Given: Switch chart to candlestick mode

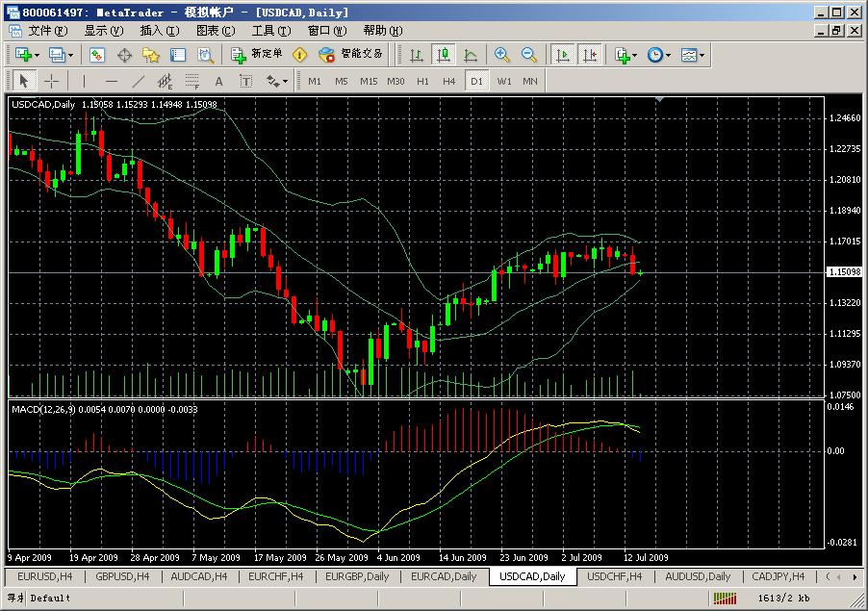Looking at the screenshot, I should pyautogui.click(x=443, y=55).
